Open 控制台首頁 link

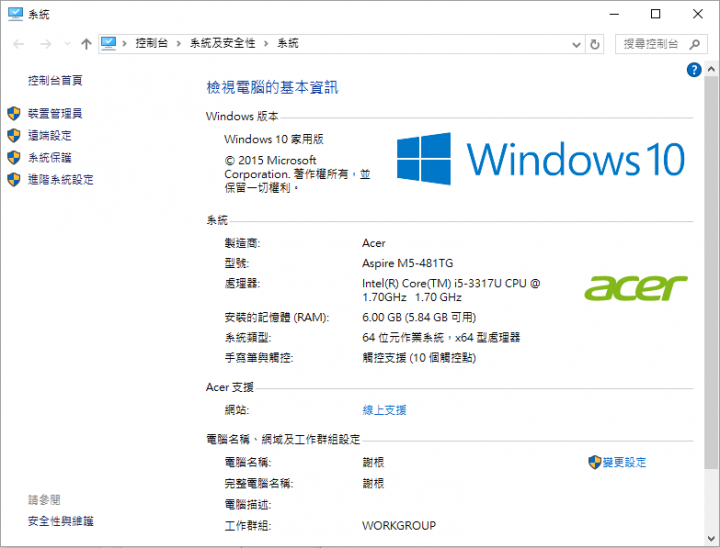pyautogui.click(x=55, y=80)
